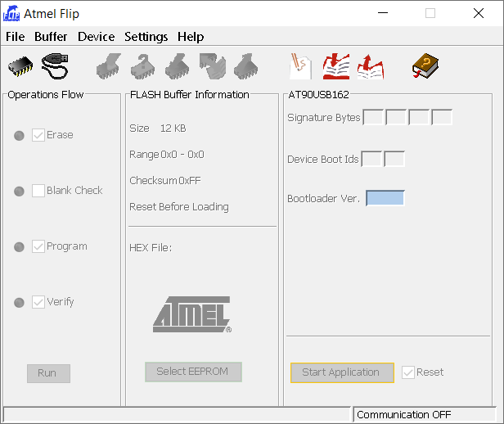
Task: Click the Start Application button
Action: coord(342,372)
